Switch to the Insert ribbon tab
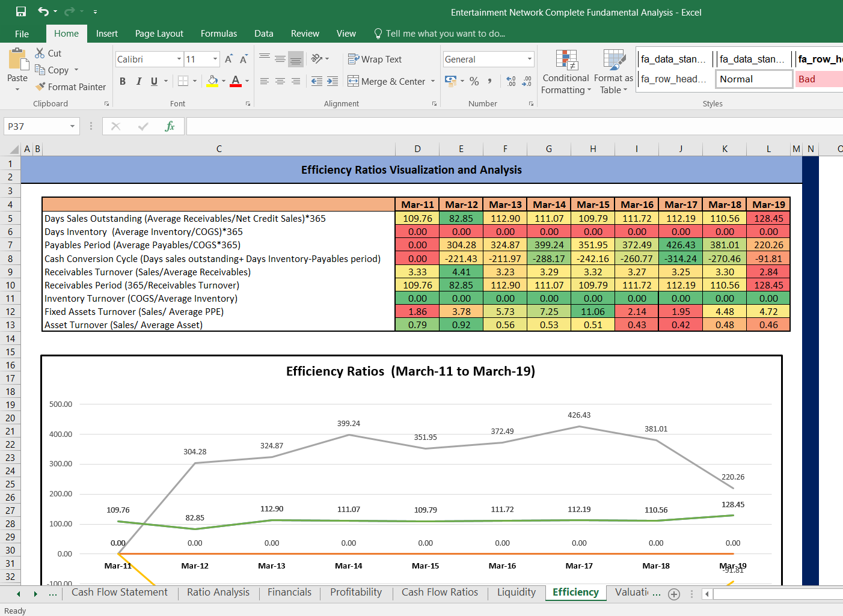The height and width of the screenshot is (616, 843). [107, 34]
